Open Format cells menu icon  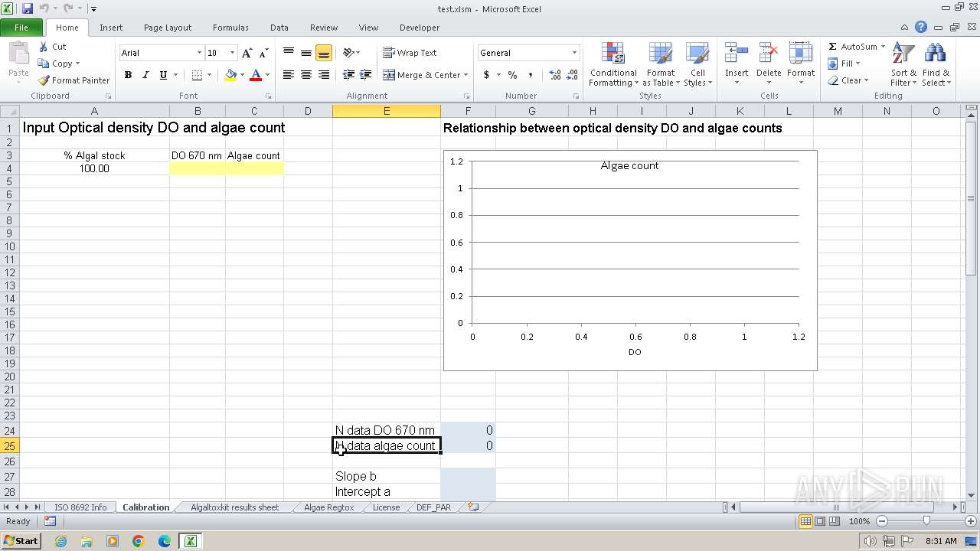coord(801,54)
